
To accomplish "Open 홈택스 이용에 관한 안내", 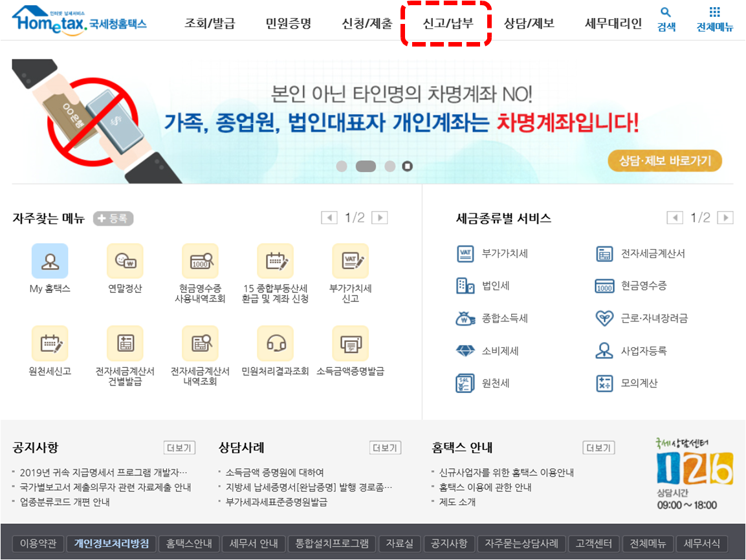I will (x=485, y=488).
